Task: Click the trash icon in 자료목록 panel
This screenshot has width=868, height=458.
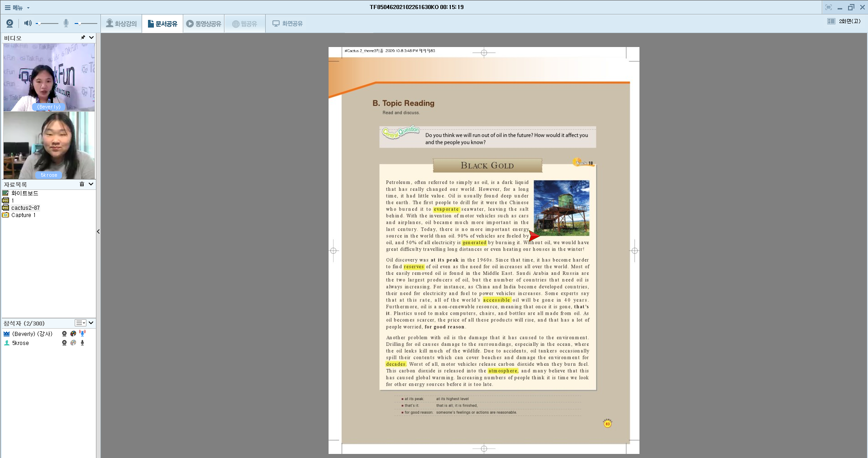Action: [x=82, y=184]
